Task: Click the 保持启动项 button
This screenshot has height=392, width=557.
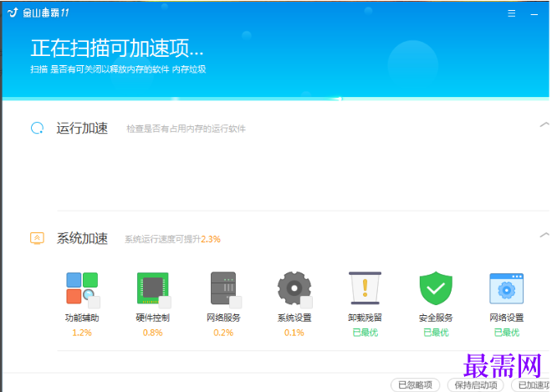Action: 476,385
